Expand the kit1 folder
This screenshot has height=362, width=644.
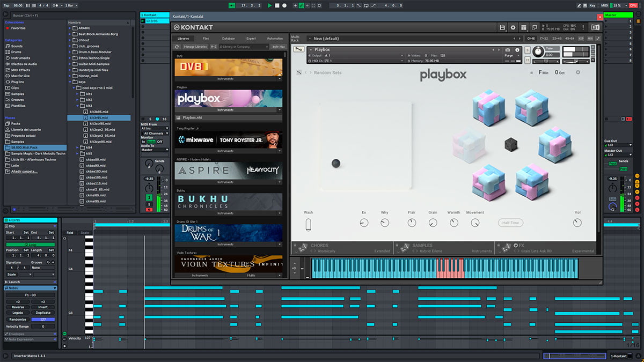(x=77, y=94)
